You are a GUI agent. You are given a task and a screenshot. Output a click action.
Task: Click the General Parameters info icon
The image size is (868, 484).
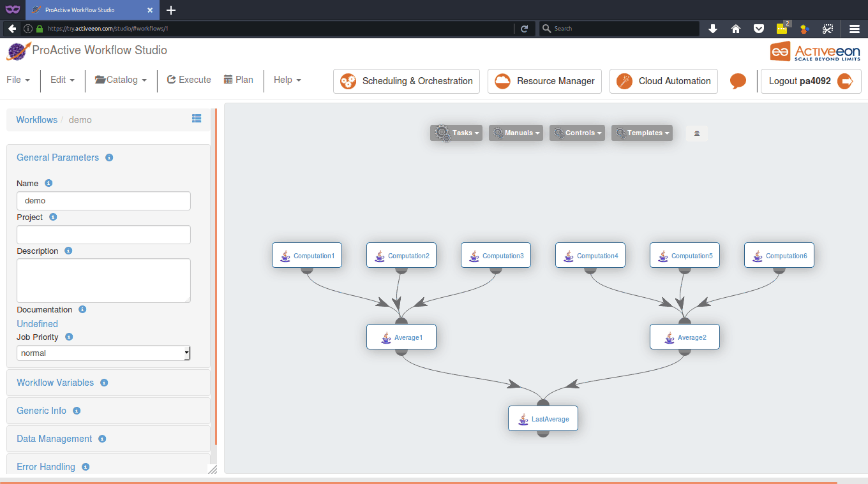[x=109, y=158]
